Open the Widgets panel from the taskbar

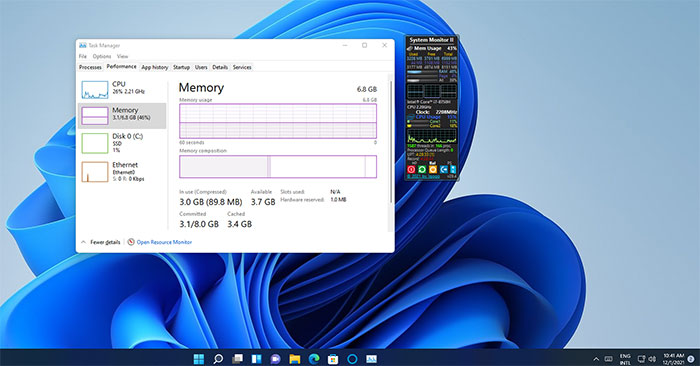coord(256,358)
